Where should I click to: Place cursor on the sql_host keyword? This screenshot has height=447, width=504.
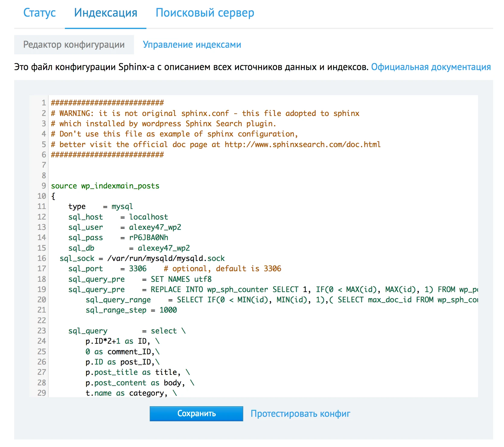coord(85,217)
